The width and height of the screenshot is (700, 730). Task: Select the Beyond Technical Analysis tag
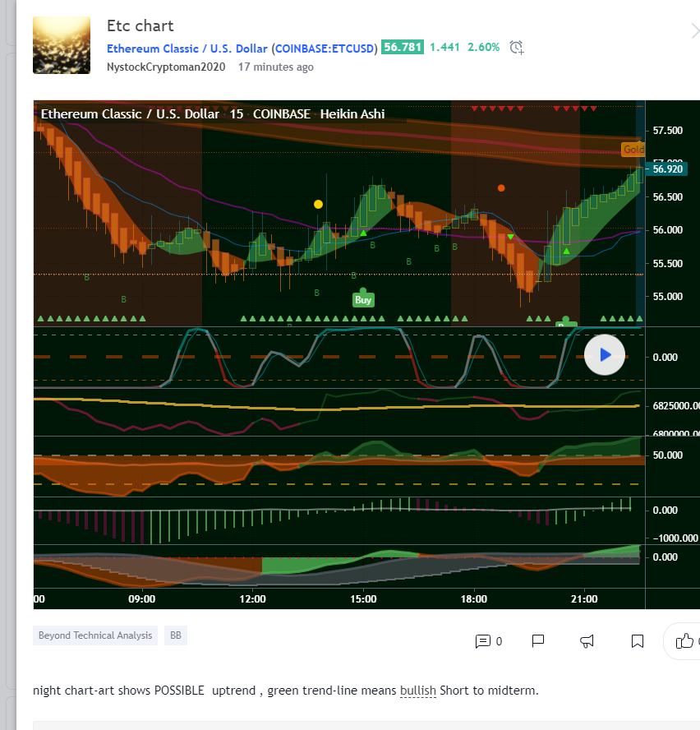pos(95,635)
